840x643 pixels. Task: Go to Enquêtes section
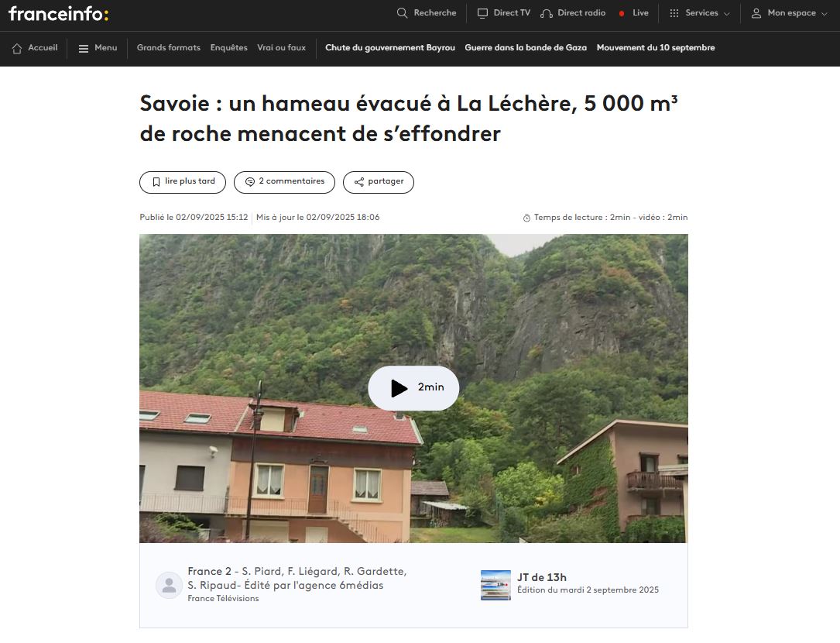point(228,48)
